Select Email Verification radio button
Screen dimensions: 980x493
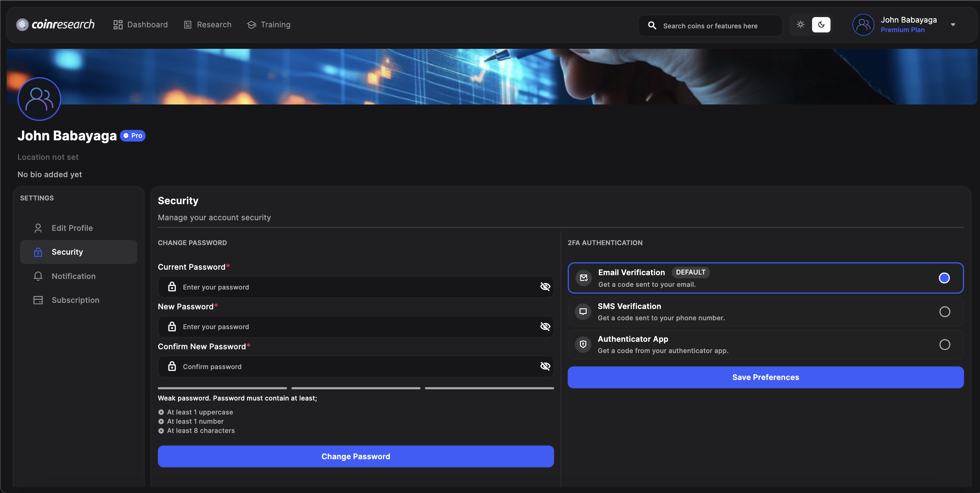point(944,278)
